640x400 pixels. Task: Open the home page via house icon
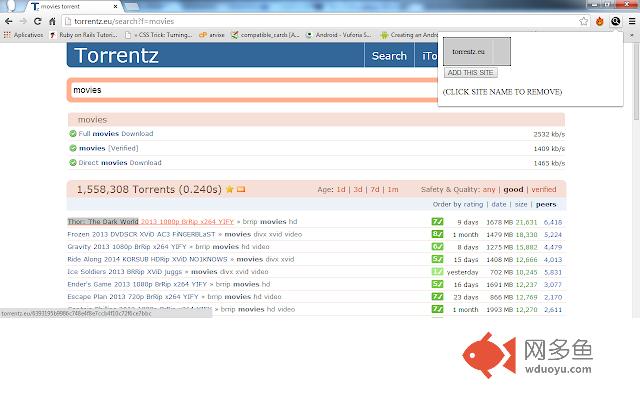click(x=52, y=21)
